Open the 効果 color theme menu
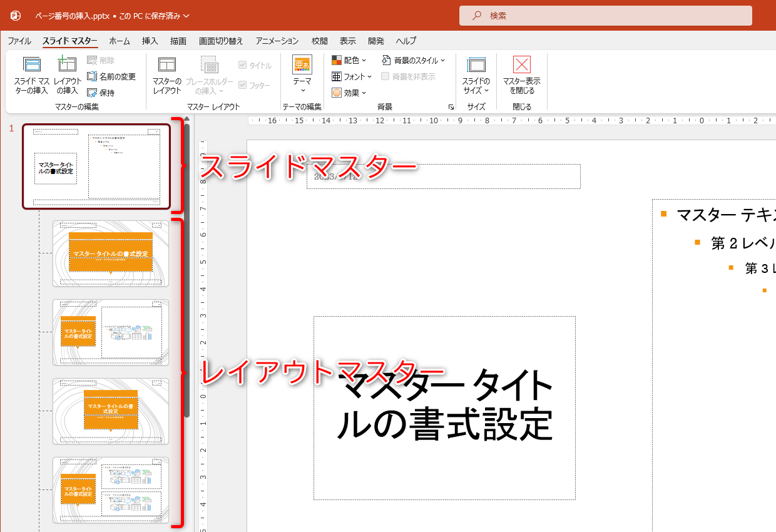 [x=349, y=93]
